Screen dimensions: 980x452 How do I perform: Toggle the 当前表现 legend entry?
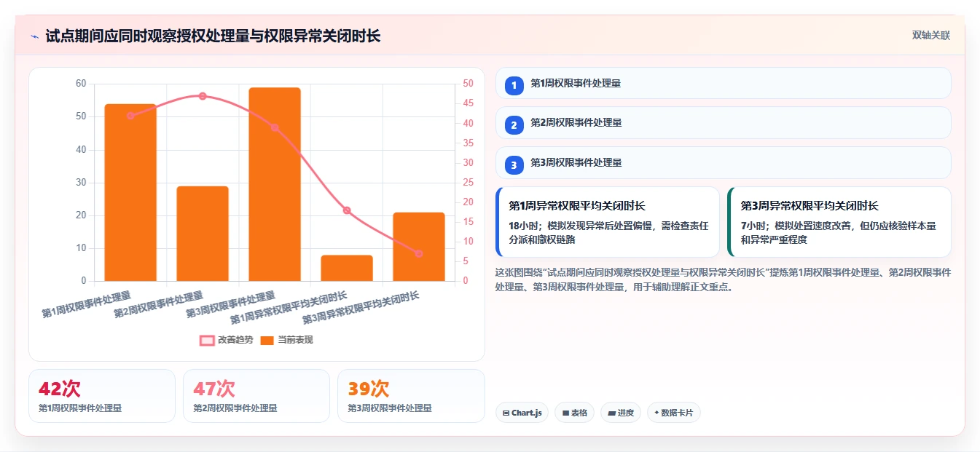point(286,340)
